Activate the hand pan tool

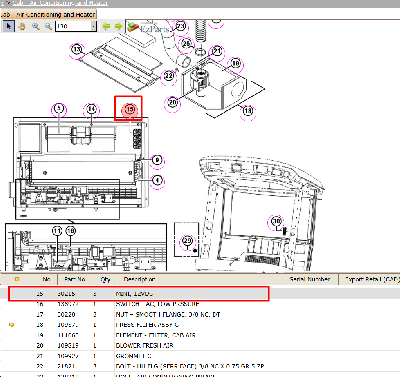[x=22, y=26]
